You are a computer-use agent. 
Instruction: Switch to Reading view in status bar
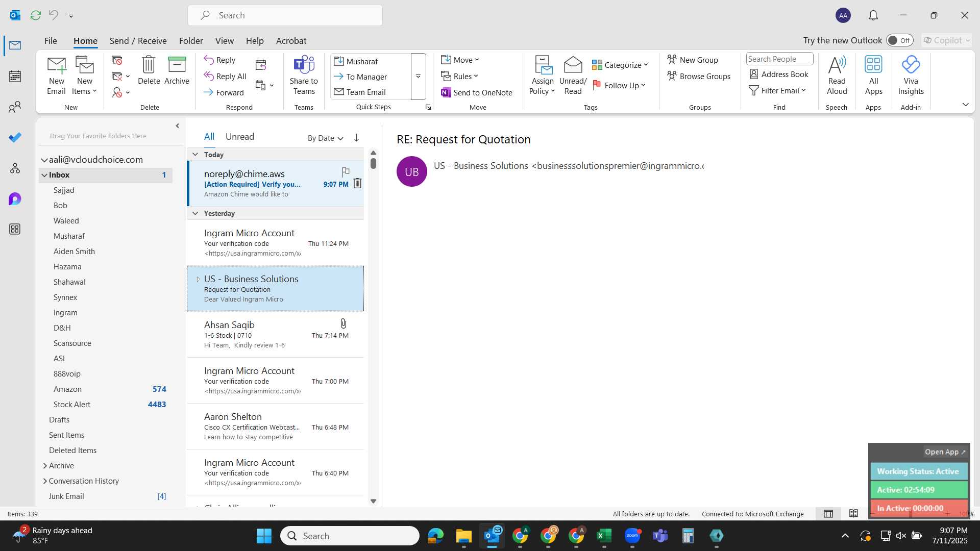[x=853, y=514]
